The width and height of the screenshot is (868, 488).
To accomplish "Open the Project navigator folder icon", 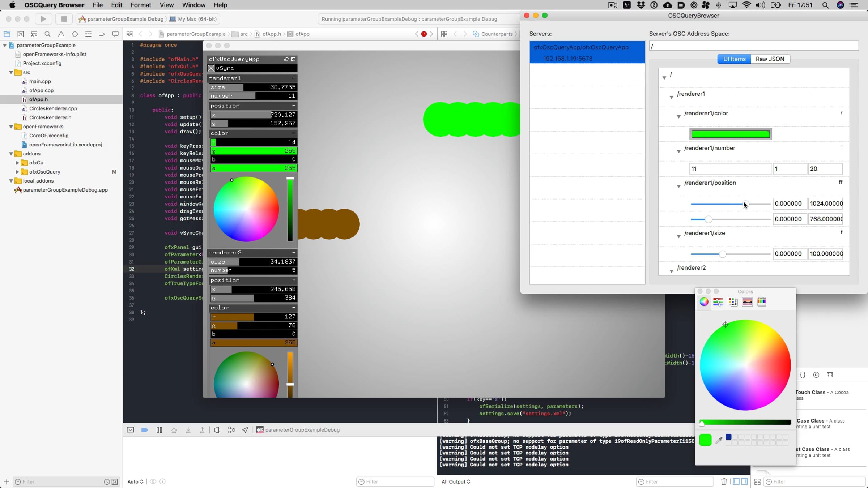I will pos(7,34).
